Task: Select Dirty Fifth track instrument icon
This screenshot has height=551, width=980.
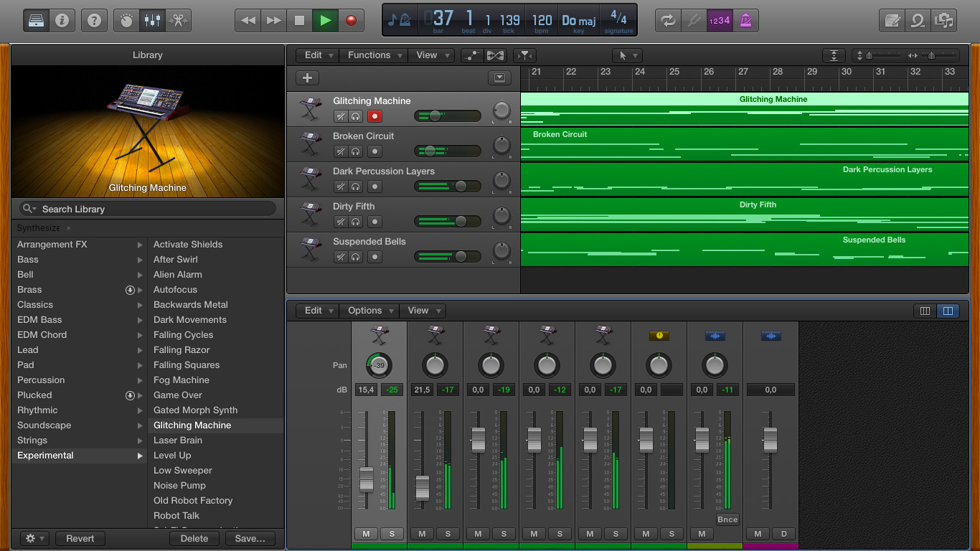Action: pyautogui.click(x=310, y=215)
